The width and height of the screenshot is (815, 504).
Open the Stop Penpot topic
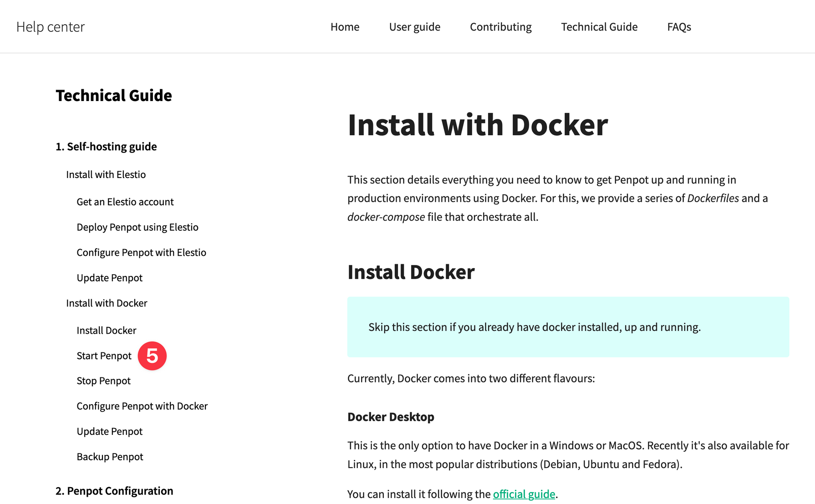(x=103, y=381)
